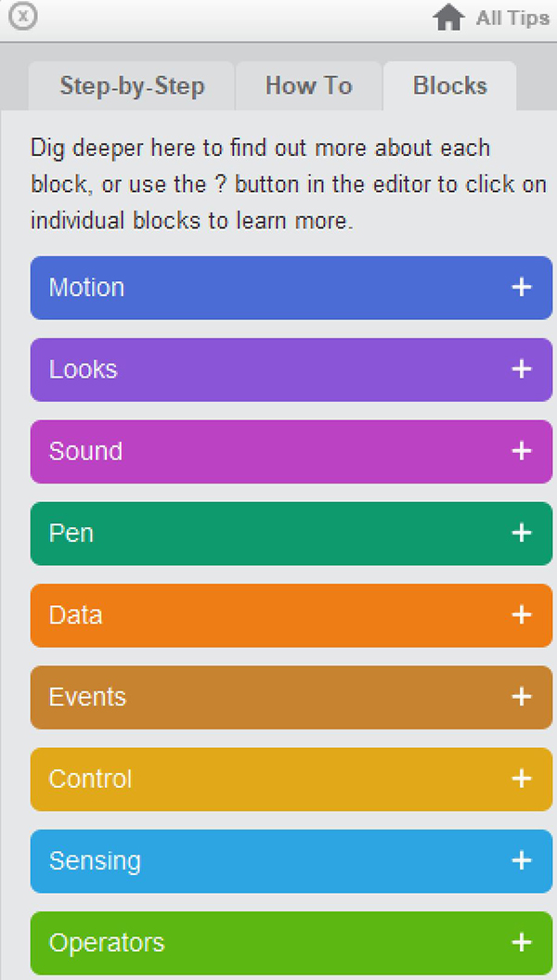Open the All Tips link
The height and width of the screenshot is (980, 557).
pos(512,19)
